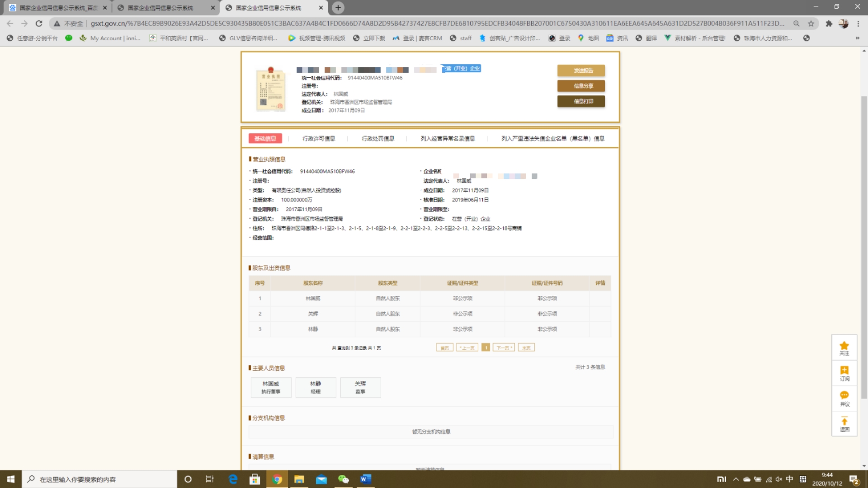This screenshot has width=868, height=488.
Task: Switch to the 行政处罚信息 tab
Action: click(378, 138)
